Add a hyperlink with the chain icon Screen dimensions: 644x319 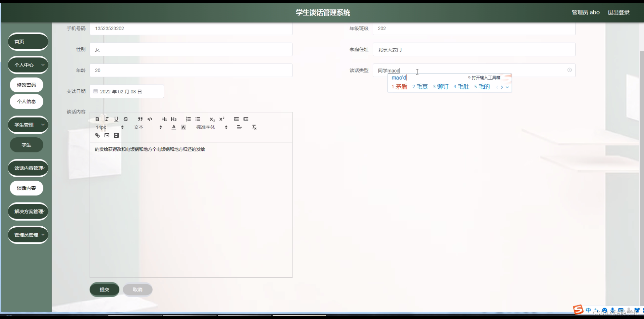coord(97,135)
